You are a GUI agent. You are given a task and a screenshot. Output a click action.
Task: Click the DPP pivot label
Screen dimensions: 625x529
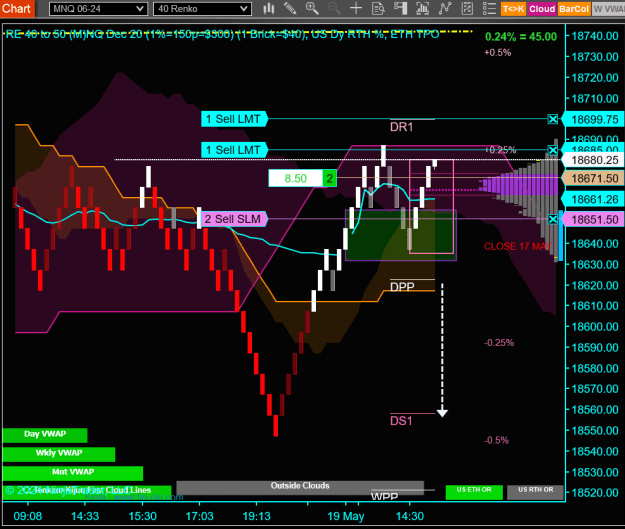click(402, 287)
